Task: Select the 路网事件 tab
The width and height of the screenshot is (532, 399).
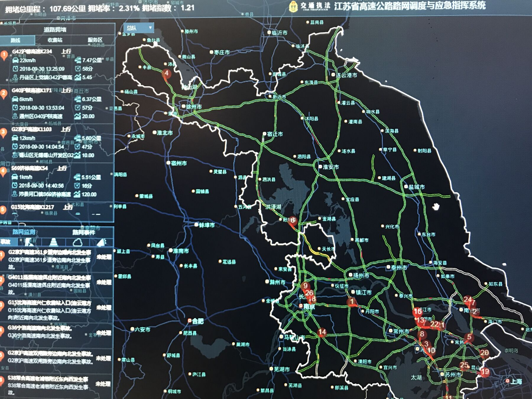Action: [x=84, y=232]
